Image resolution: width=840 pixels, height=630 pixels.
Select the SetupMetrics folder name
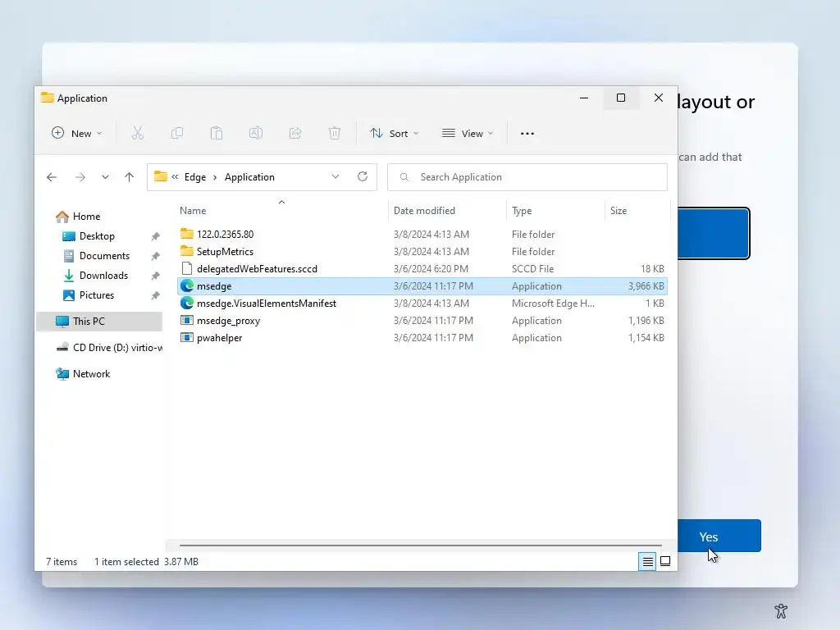[x=225, y=252]
